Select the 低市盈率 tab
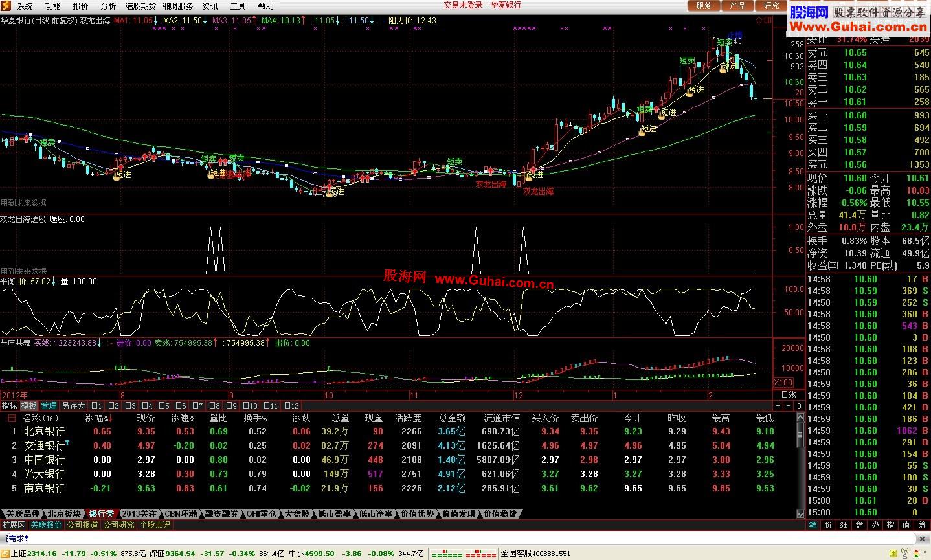 (x=335, y=513)
